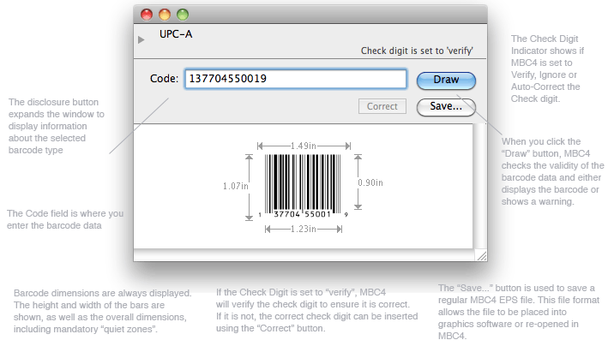This screenshot has width=608, height=364.
Task: Click barcode digits 37704 55001
Action: click(x=302, y=214)
